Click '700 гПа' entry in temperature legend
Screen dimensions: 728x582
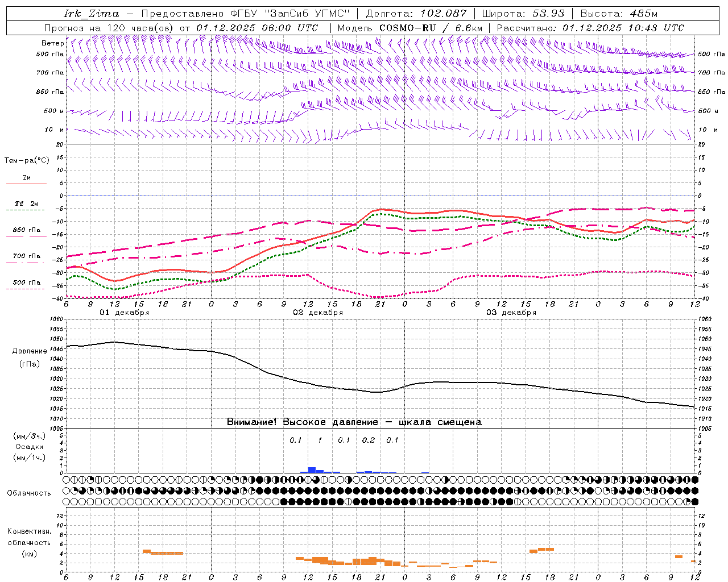pos(27,256)
